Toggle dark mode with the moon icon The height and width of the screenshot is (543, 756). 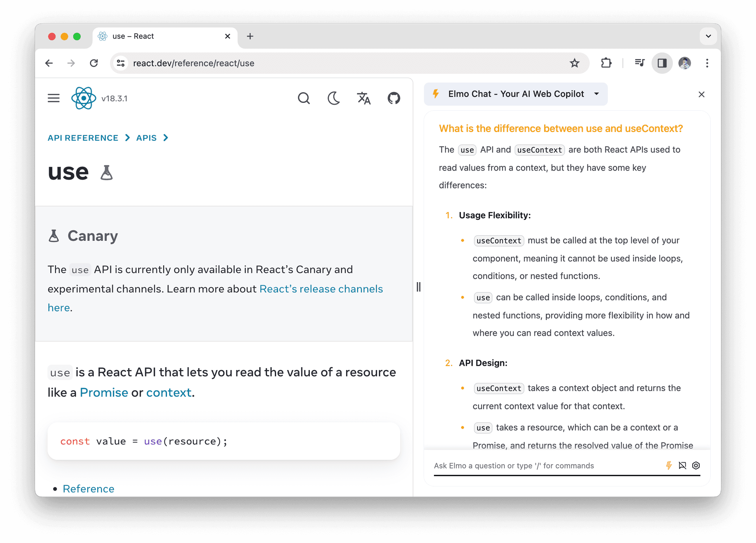pyautogui.click(x=334, y=98)
